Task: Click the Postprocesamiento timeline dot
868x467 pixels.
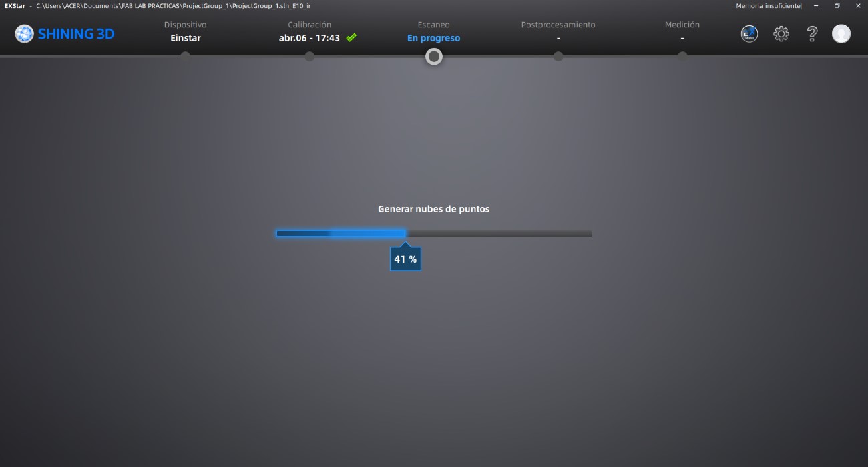Action: point(558,57)
